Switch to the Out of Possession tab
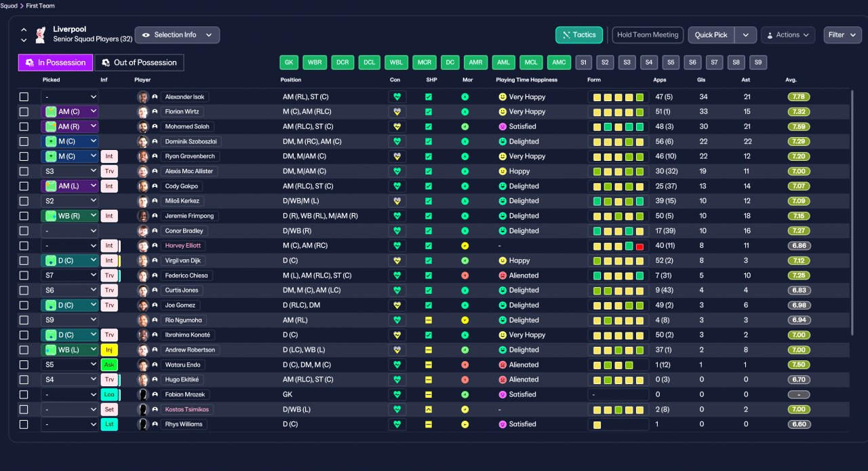Image resolution: width=868 pixels, height=471 pixels. point(139,62)
